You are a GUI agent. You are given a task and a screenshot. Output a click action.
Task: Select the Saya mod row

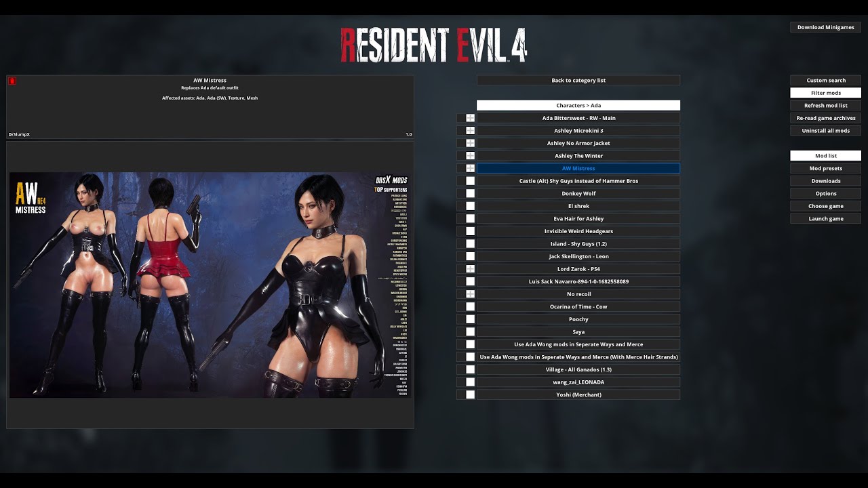[578, 331]
